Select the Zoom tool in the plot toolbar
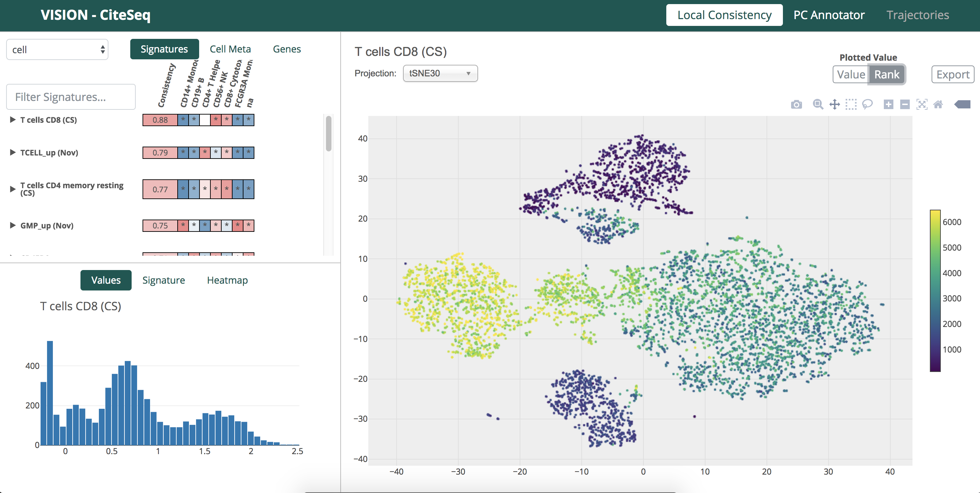The image size is (980, 493). (818, 104)
